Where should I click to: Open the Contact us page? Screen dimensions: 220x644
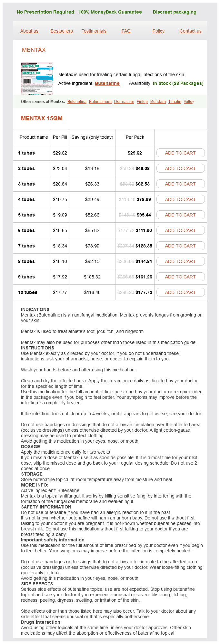click(x=190, y=31)
